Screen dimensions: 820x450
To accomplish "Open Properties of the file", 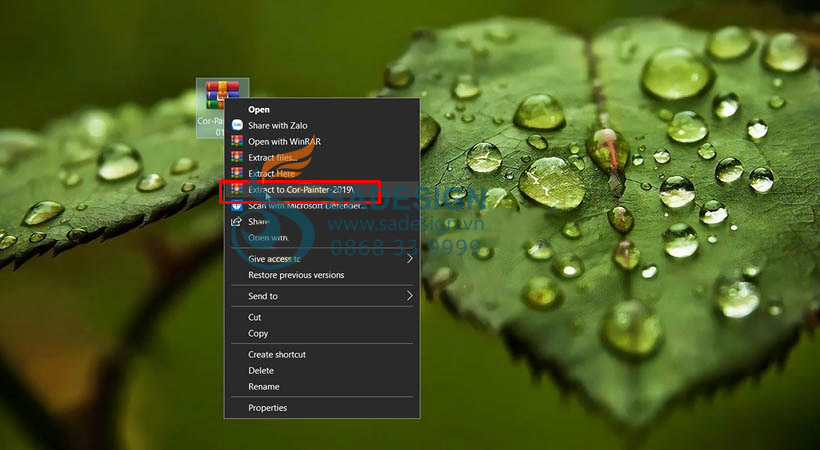I will click(x=267, y=407).
